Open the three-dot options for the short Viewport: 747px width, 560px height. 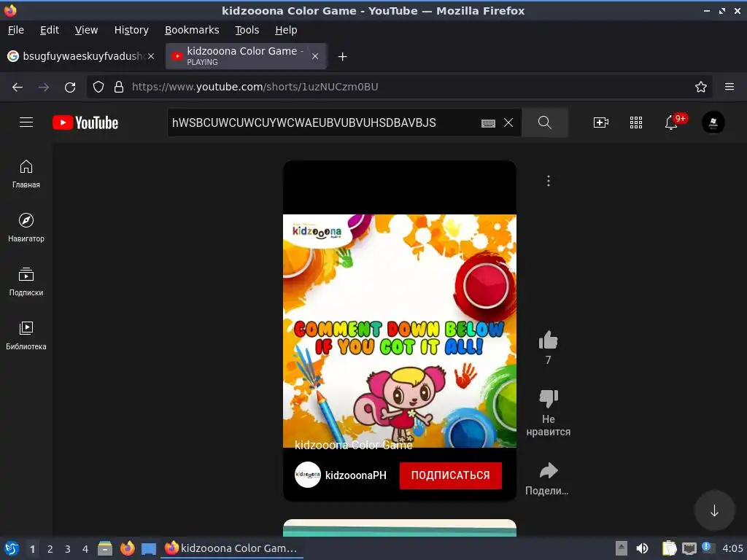point(549,181)
